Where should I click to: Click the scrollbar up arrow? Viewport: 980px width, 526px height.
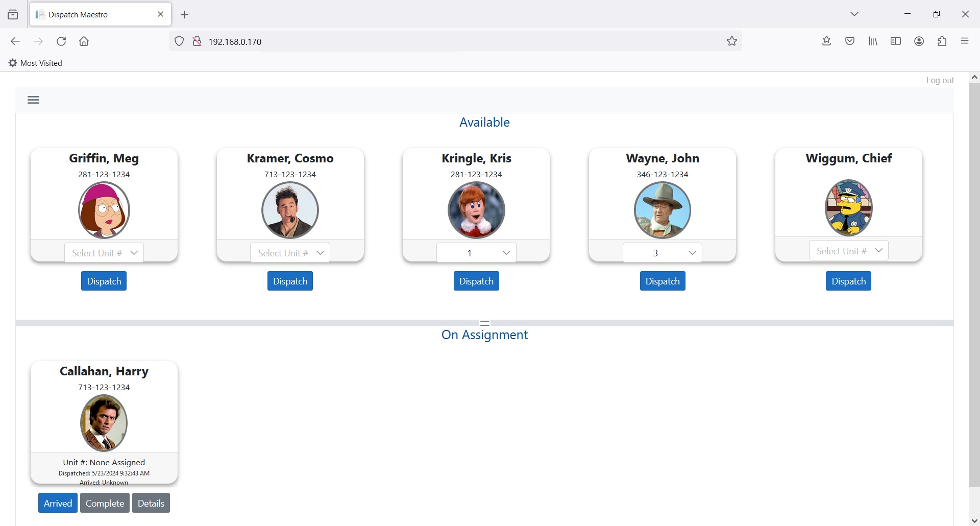pyautogui.click(x=974, y=78)
